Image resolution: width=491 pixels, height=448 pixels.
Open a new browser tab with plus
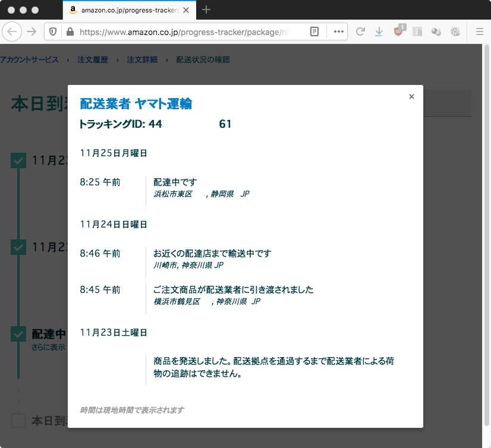[x=206, y=10]
